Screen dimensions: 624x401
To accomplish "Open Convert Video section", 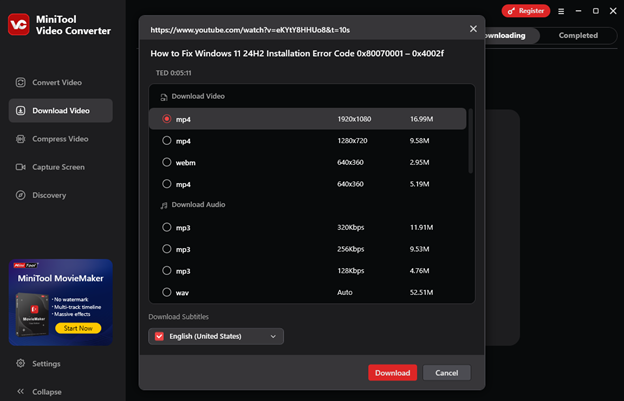I will click(x=60, y=82).
